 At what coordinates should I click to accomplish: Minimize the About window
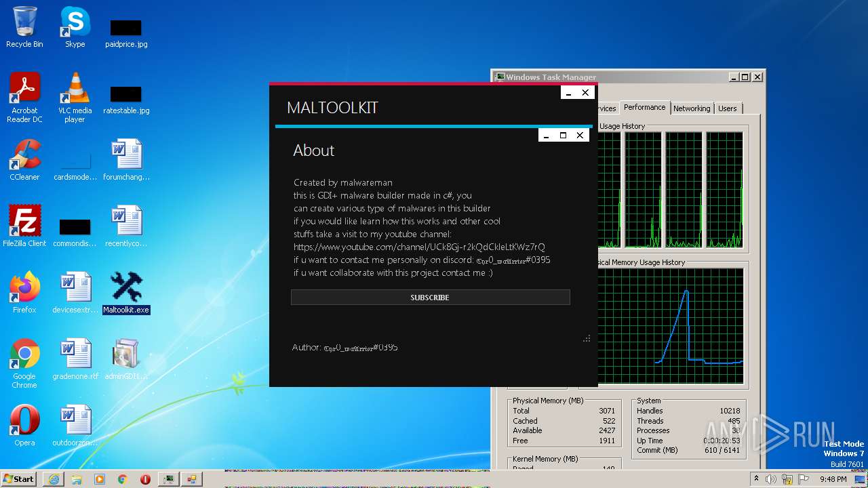tap(546, 136)
